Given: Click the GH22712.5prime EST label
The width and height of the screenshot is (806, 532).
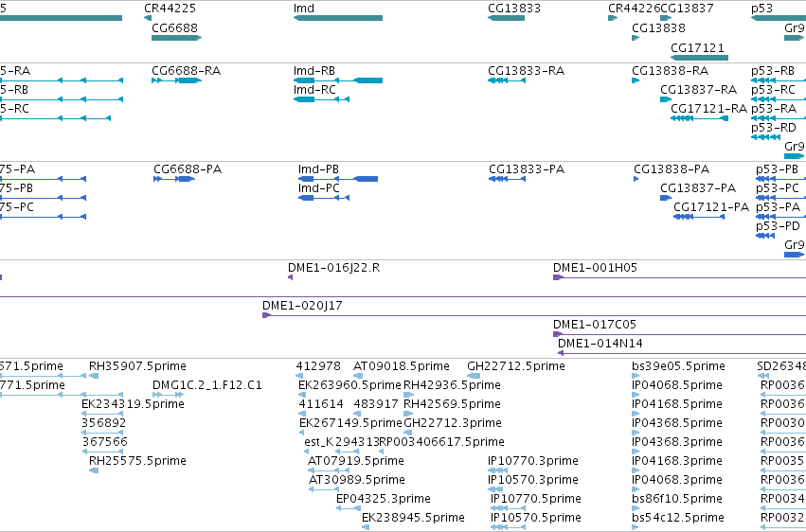Looking at the screenshot, I should coord(515,366).
